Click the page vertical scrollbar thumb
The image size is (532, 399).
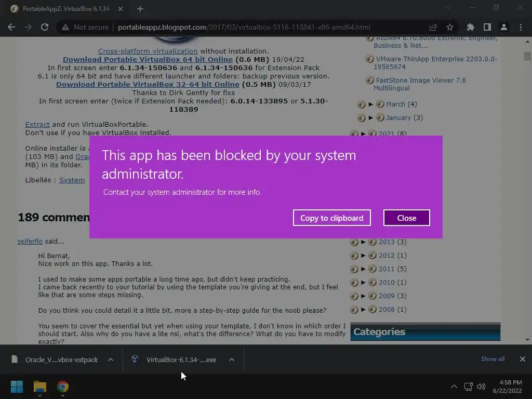point(527,56)
